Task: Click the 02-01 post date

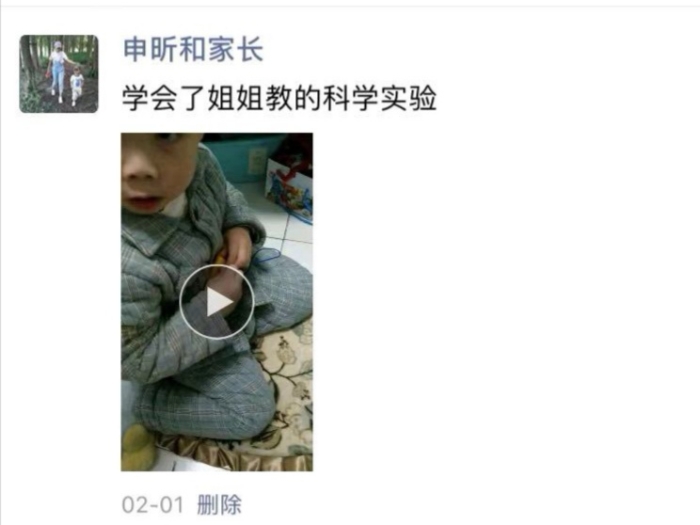Action: pos(153,505)
